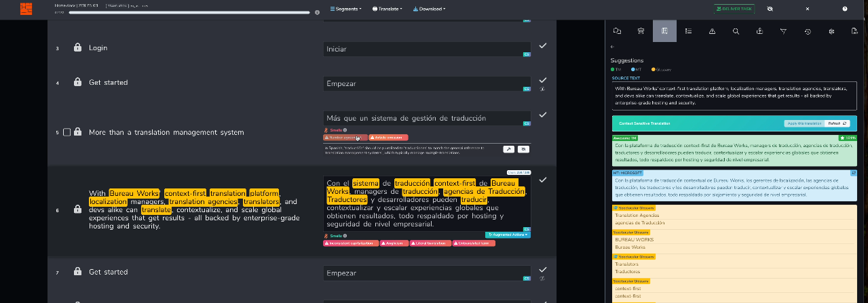Open the filter funnel panel icon
The image size is (868, 303).
click(783, 31)
